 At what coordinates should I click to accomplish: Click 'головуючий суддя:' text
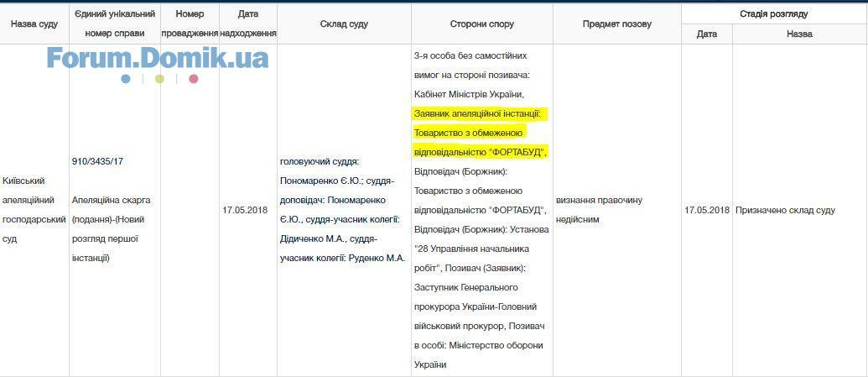tap(320, 161)
